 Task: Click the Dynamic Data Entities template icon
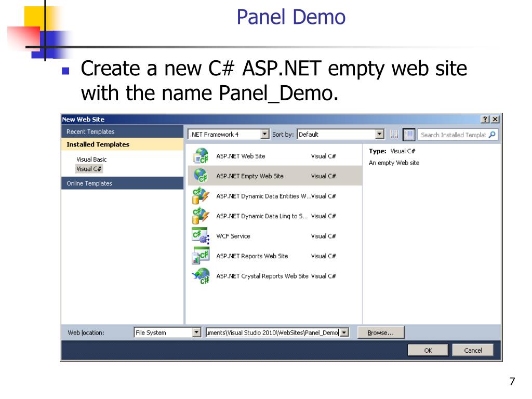(x=201, y=196)
